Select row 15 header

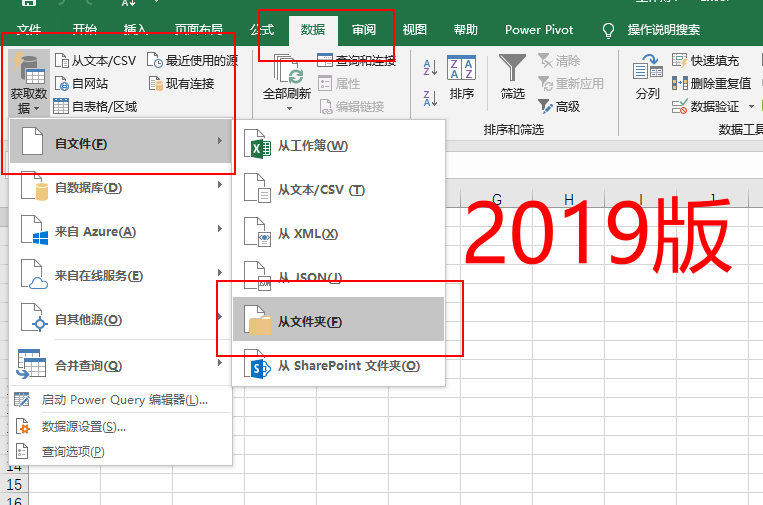(14, 485)
